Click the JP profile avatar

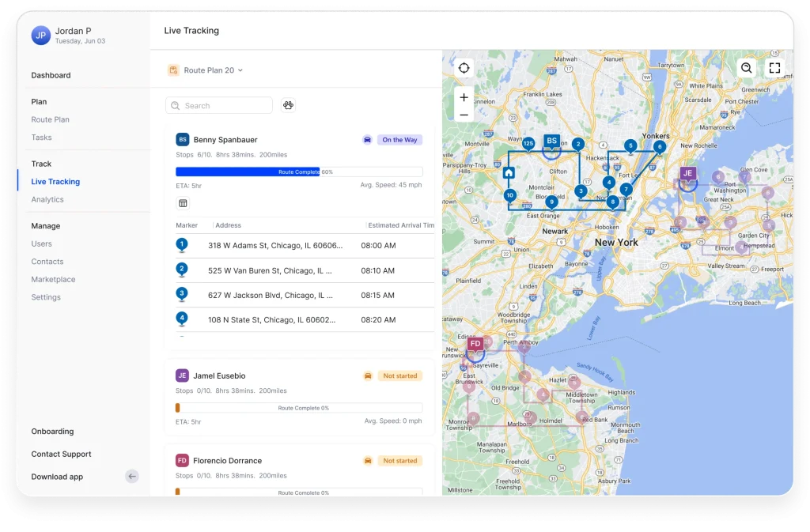41,36
